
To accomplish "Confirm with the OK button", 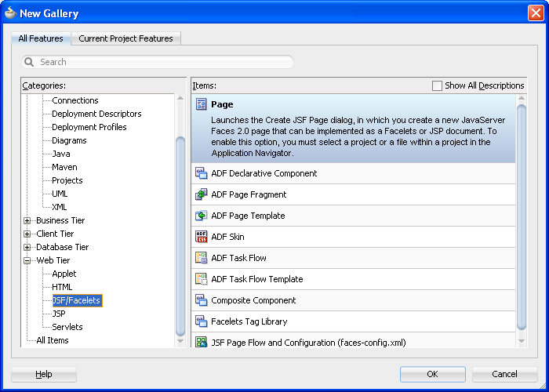I will coord(433,374).
